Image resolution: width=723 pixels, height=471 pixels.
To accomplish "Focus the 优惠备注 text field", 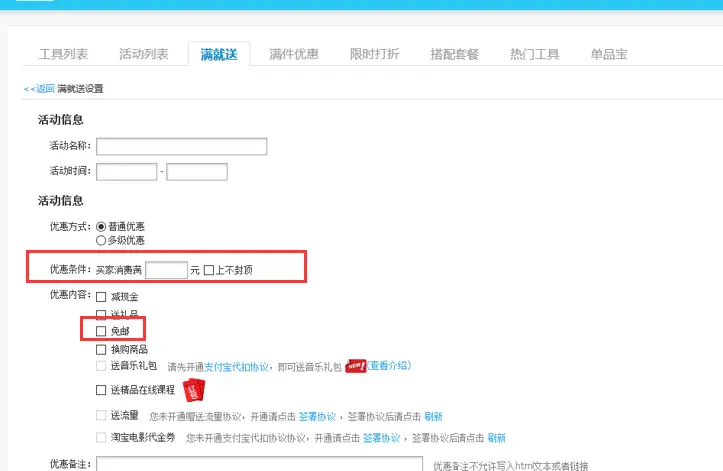I will 260,464.
